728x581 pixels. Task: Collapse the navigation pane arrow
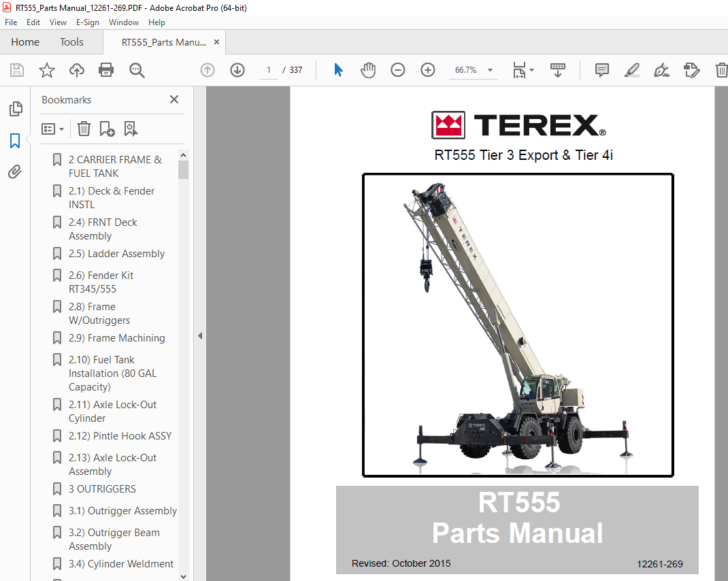coord(200,336)
